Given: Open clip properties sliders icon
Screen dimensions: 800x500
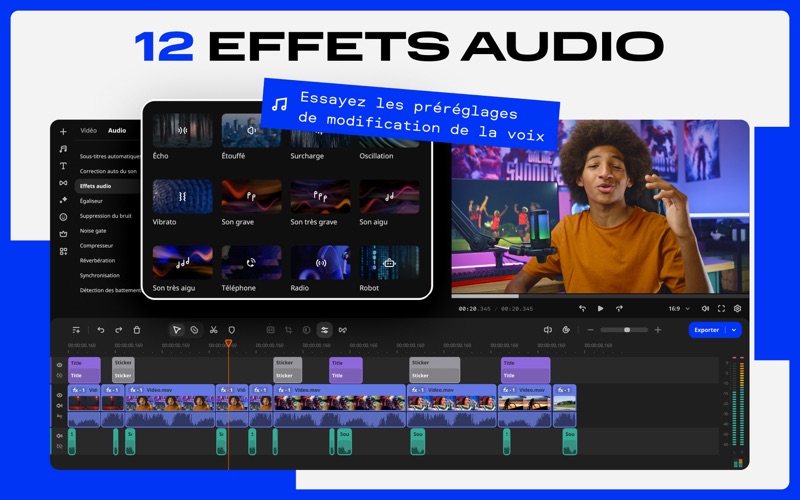Looking at the screenshot, I should pos(324,330).
